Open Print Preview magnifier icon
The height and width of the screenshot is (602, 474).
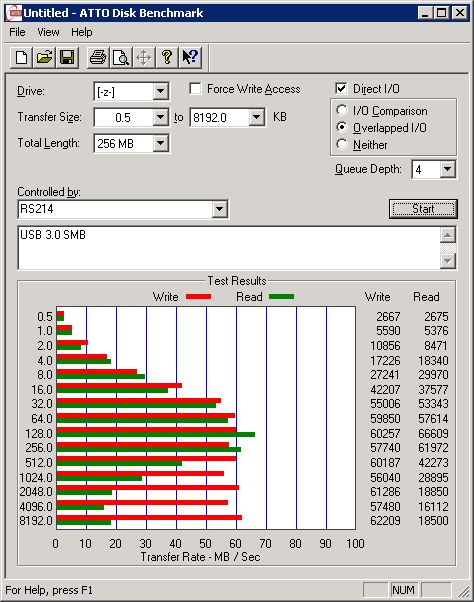coord(121,58)
